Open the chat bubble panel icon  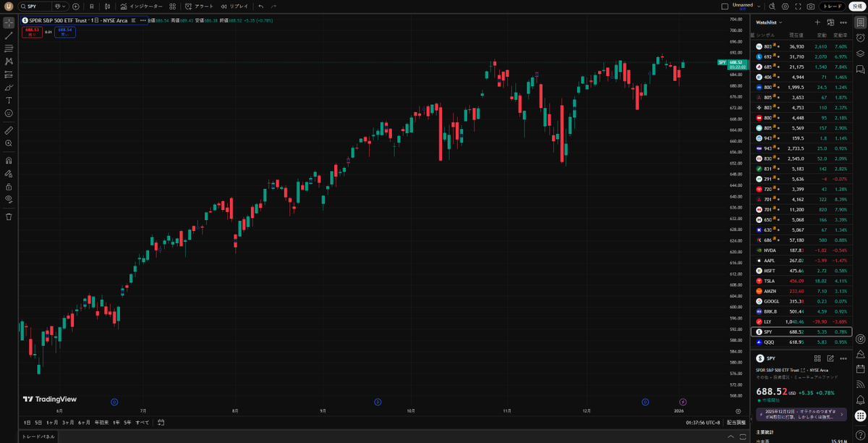pyautogui.click(x=860, y=69)
